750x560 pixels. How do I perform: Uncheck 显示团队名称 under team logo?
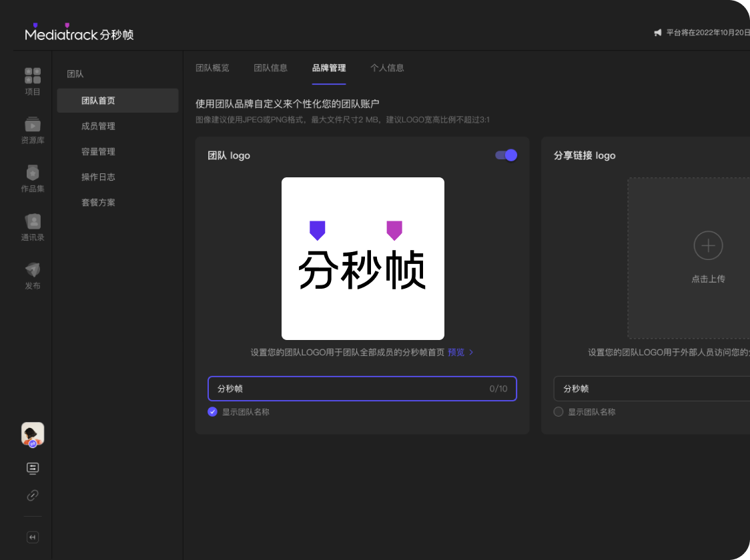[x=212, y=412]
